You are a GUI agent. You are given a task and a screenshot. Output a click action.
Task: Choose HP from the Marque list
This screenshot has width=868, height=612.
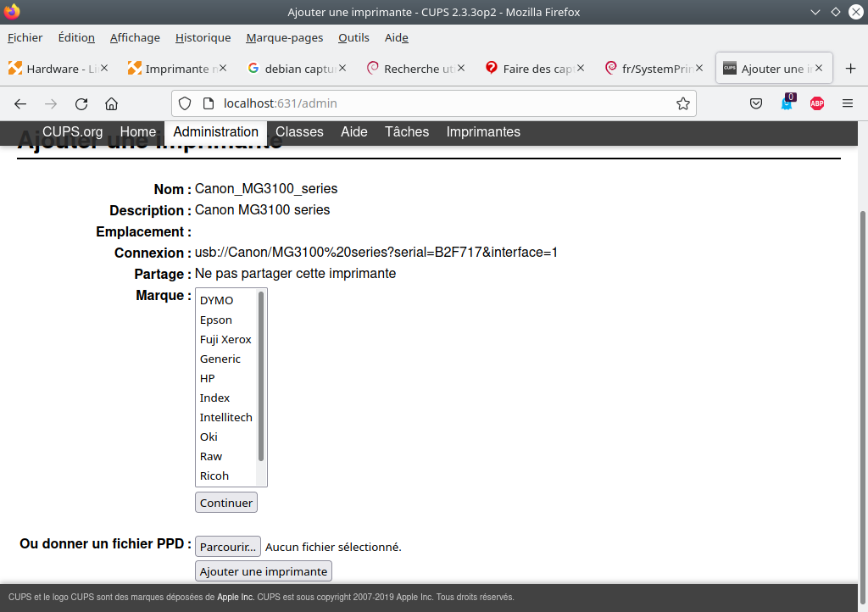(x=208, y=378)
